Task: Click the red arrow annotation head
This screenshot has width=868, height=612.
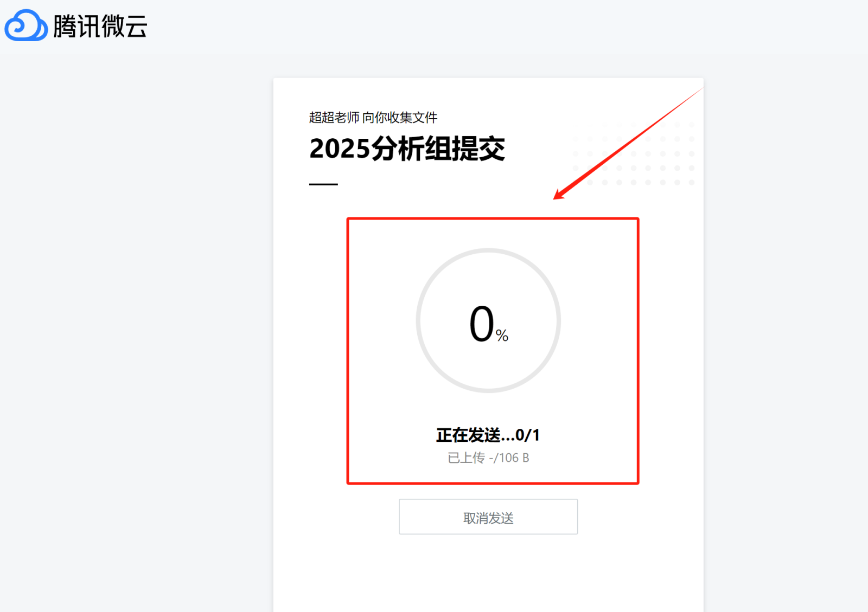Action: (560, 194)
